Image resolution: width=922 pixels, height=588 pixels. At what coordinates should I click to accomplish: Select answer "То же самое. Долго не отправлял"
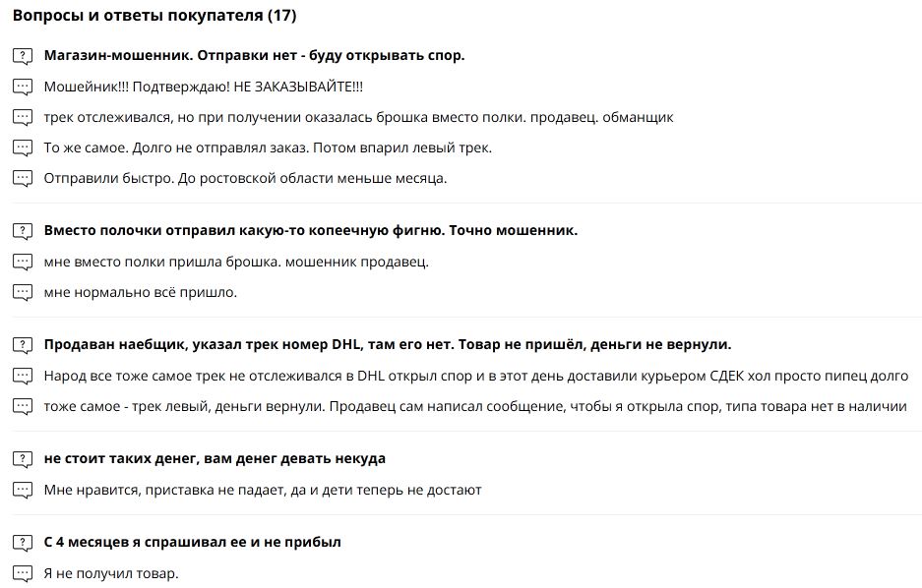click(x=268, y=147)
